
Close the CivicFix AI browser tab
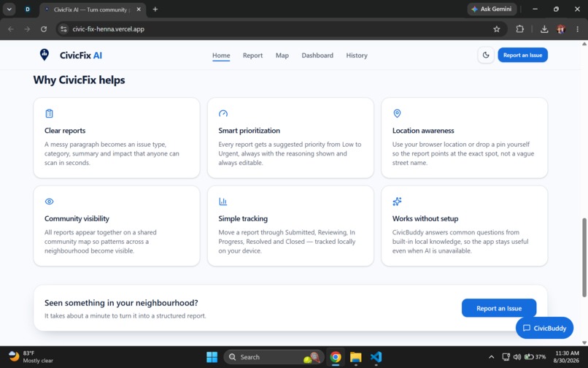click(x=139, y=9)
